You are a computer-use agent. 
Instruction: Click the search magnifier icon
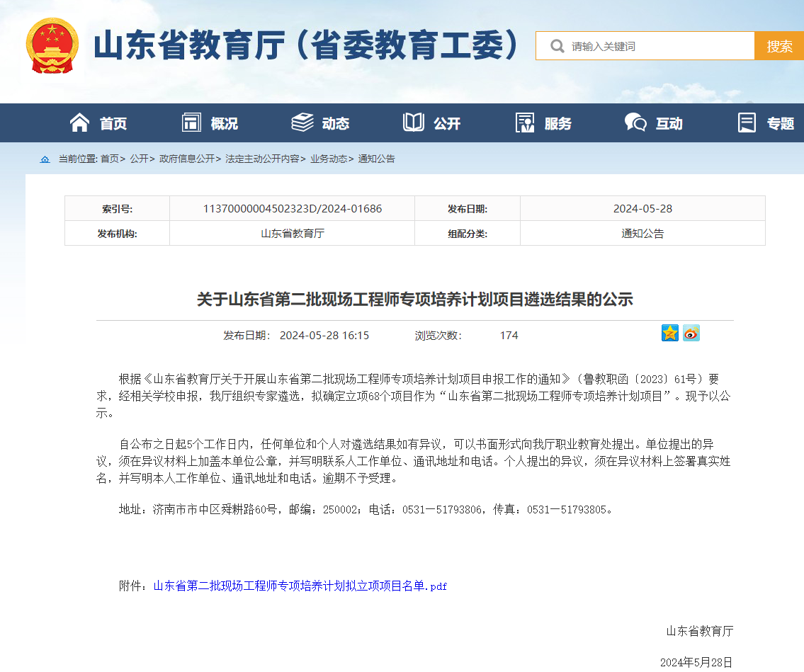point(557,46)
